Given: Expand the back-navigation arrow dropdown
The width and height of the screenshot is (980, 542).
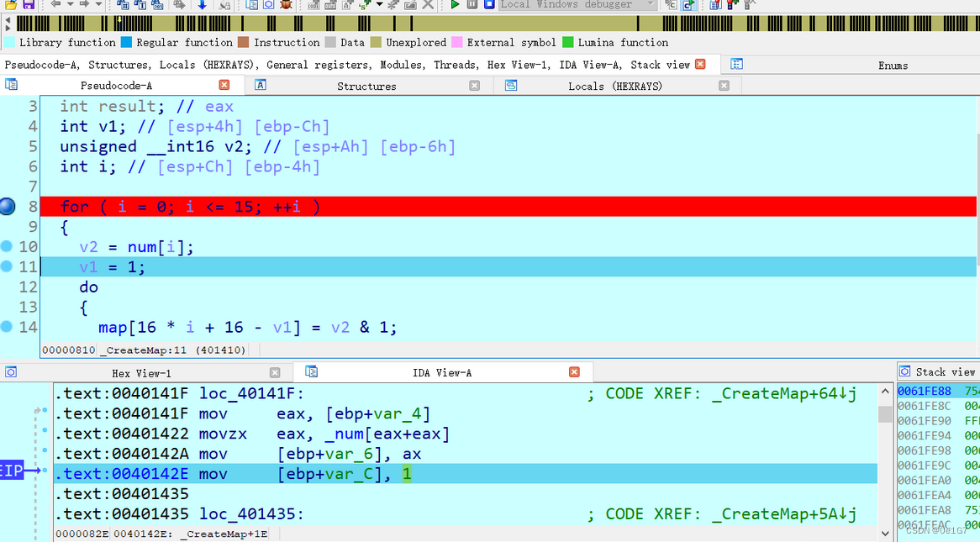Looking at the screenshot, I should [x=70, y=5].
